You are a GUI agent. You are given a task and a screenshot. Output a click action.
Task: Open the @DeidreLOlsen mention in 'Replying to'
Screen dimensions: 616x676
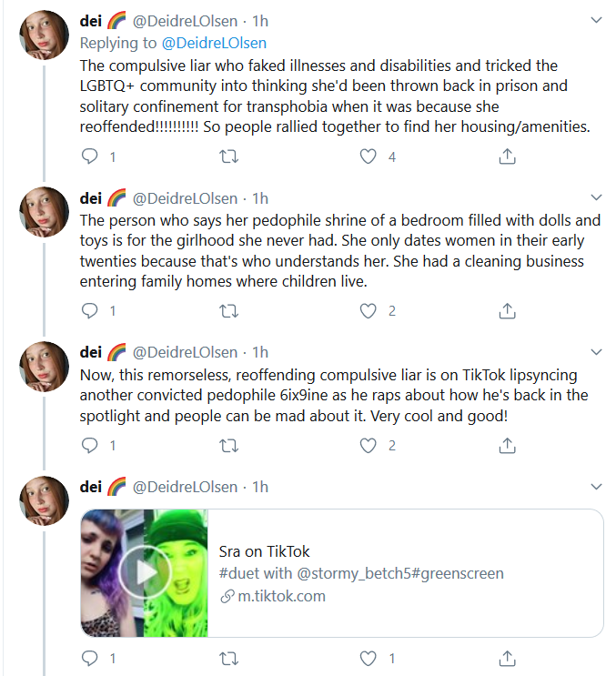click(x=214, y=43)
